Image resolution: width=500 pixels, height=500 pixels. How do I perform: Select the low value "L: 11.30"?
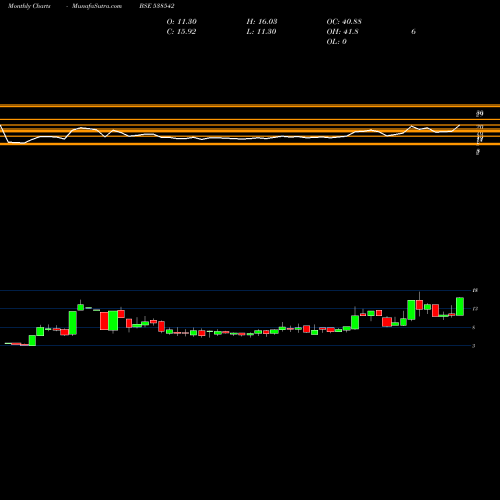click(261, 32)
